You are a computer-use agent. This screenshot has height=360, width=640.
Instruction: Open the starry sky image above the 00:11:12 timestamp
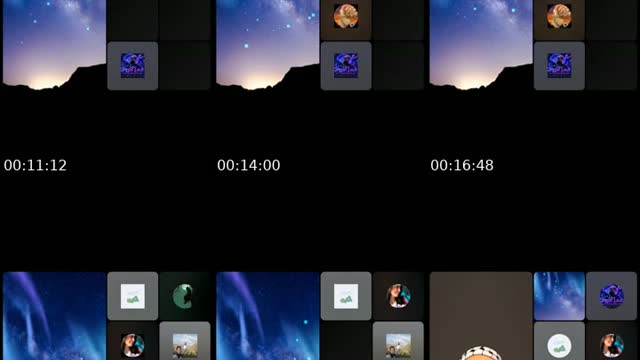coord(54,44)
